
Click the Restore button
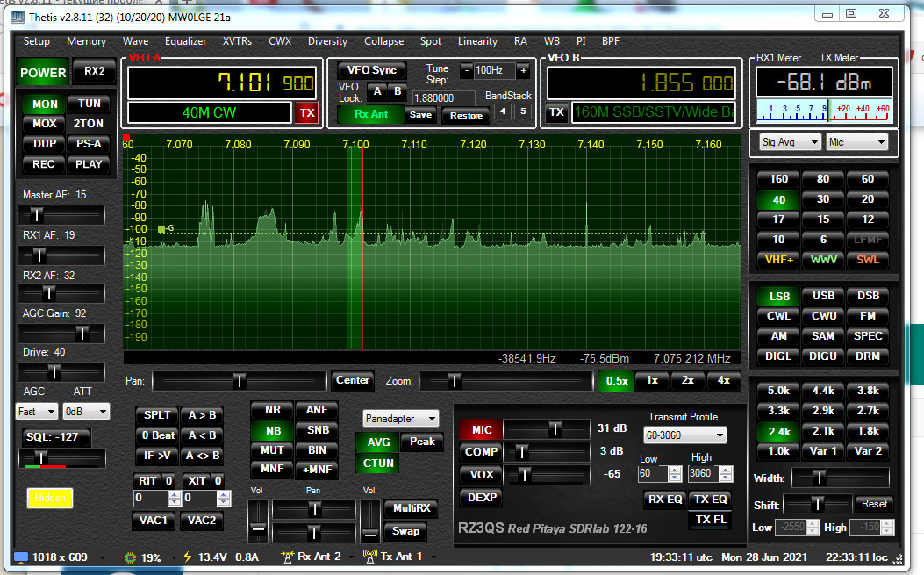[466, 116]
